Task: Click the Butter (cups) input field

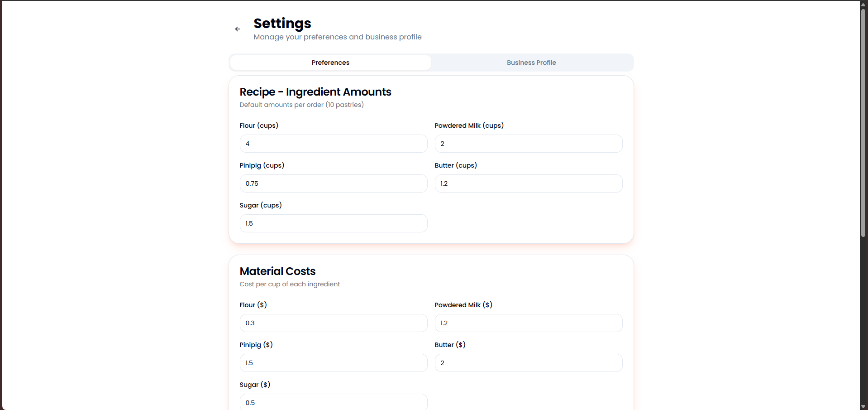Action: point(528,183)
